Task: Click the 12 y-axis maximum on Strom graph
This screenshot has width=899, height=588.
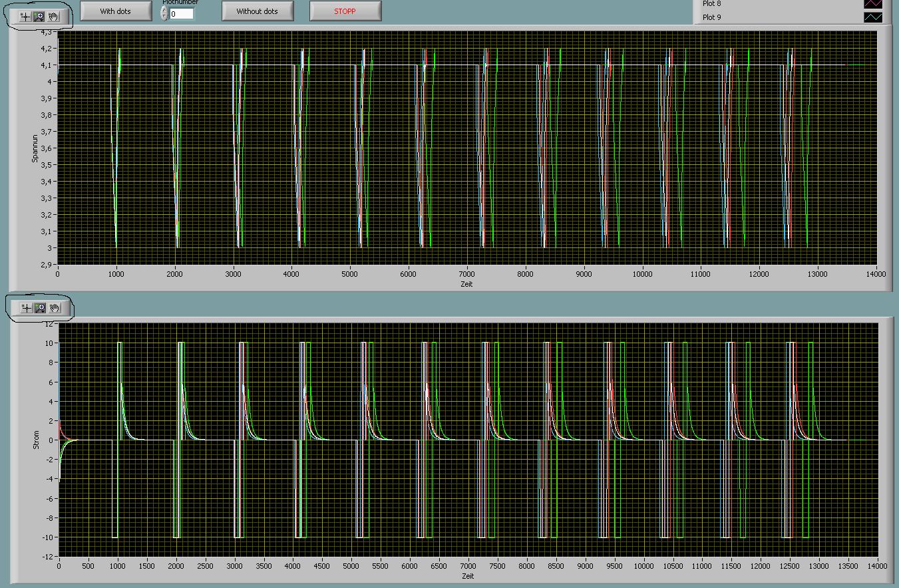Action: pos(49,324)
